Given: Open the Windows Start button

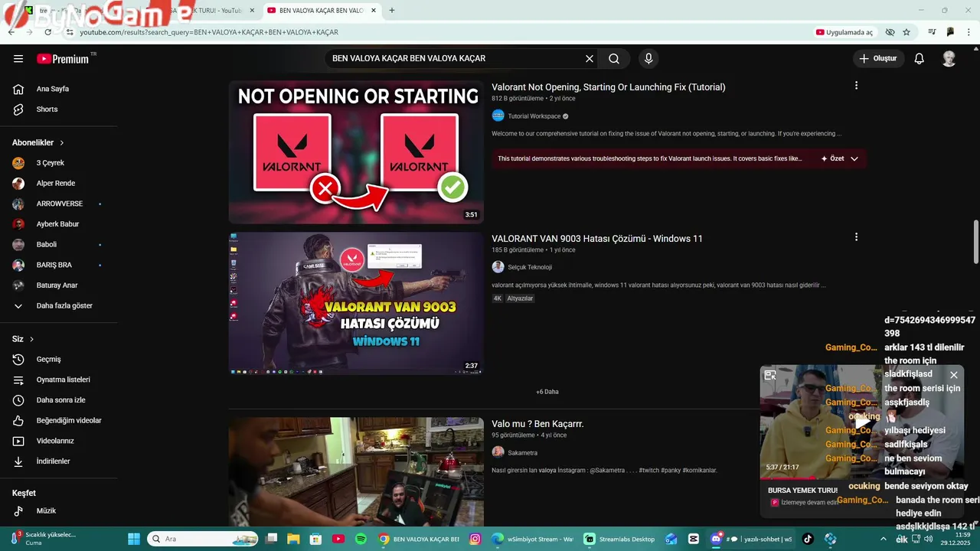Looking at the screenshot, I should click(x=134, y=539).
